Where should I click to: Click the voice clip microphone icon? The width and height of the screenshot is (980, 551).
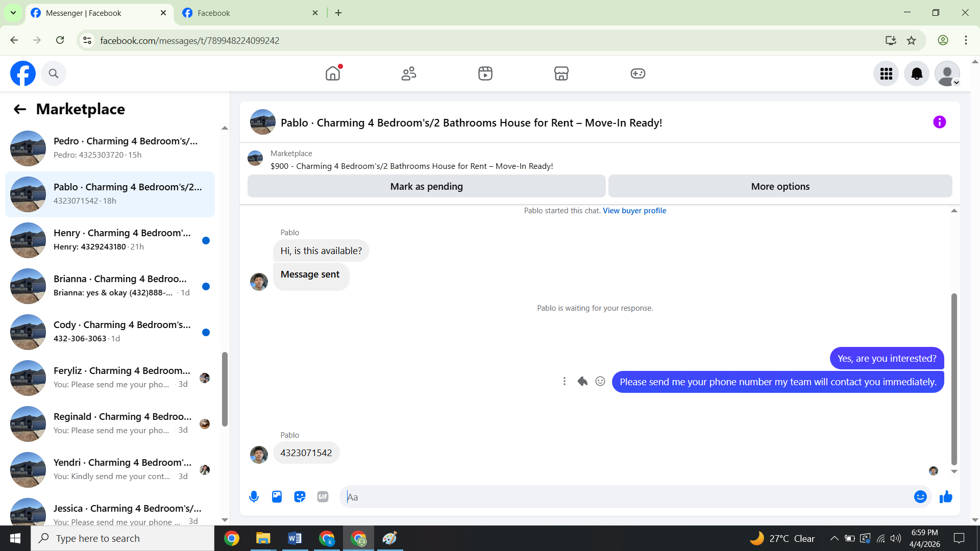(254, 497)
